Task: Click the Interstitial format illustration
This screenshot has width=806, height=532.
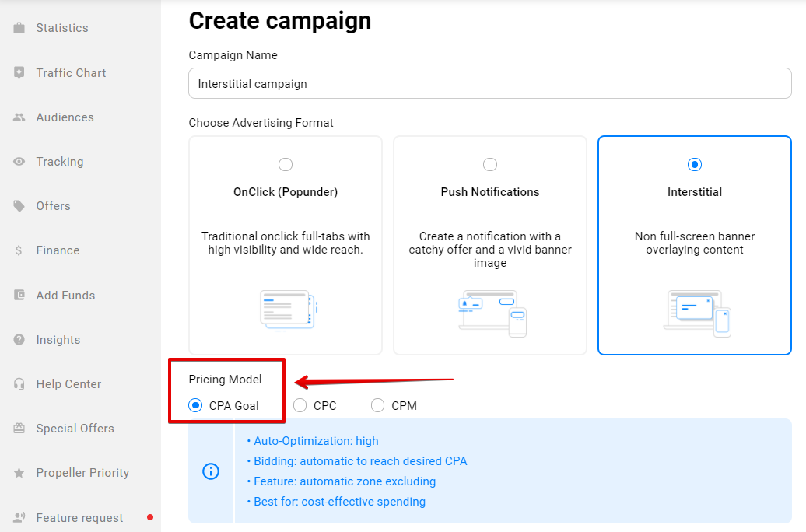Action: pos(696,311)
